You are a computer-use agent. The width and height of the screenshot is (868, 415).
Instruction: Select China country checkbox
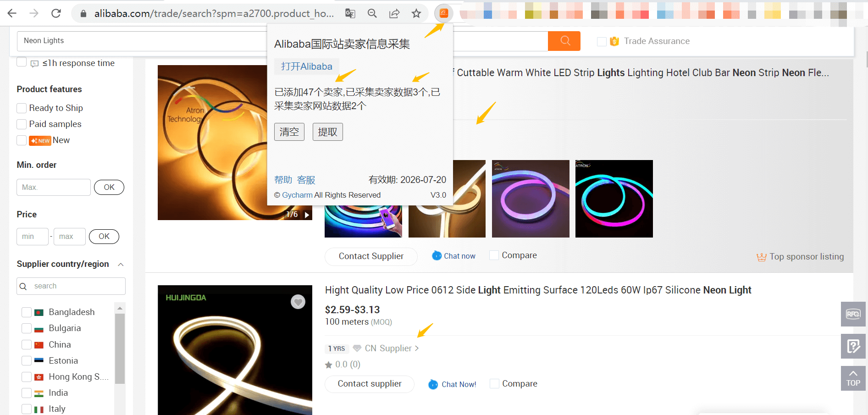tap(27, 345)
